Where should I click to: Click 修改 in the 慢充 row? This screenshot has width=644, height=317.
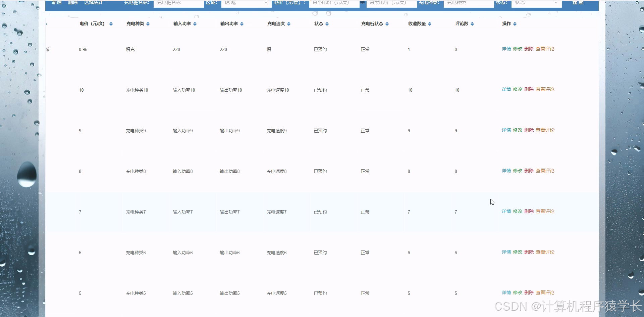click(518, 49)
